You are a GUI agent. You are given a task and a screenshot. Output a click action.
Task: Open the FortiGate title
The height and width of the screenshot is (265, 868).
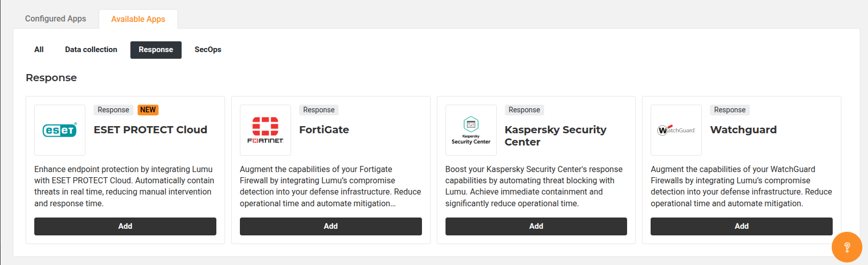[x=324, y=130]
